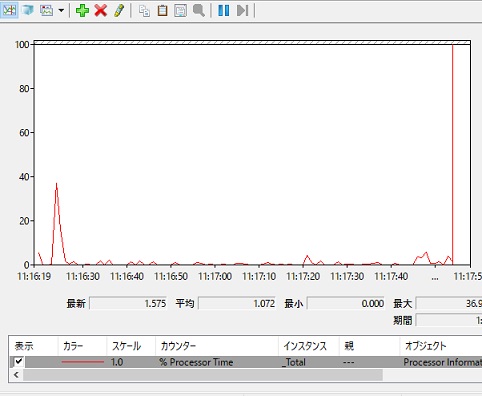
Task: Click the red color line swatch
Action: point(83,362)
